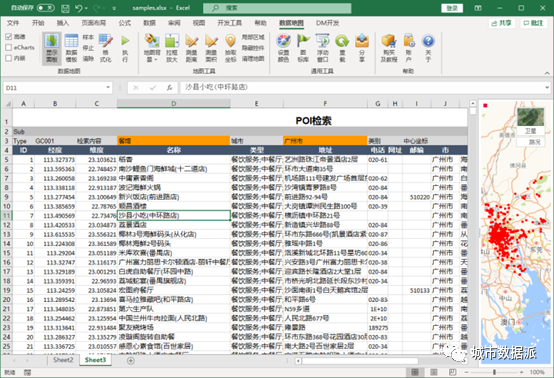The image size is (554, 378).
Task: Click the 分享 share icon in ribbon
Action: tap(362, 48)
